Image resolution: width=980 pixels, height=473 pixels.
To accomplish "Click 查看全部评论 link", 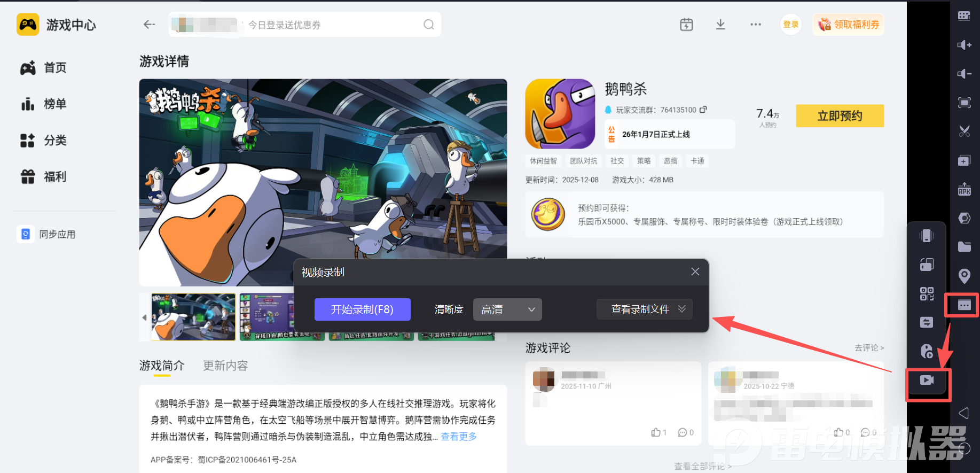I will coord(703,466).
